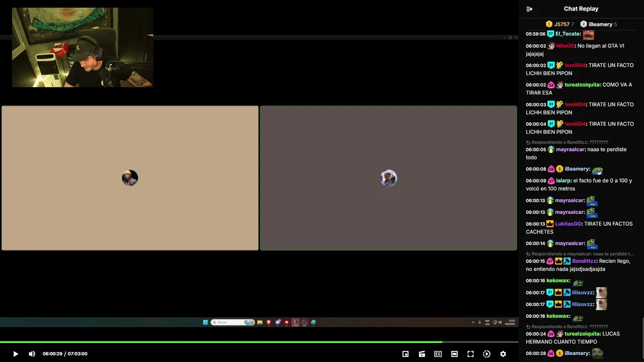Click LukitasGG's crown badge
The width and height of the screenshot is (644, 362).
(550, 224)
